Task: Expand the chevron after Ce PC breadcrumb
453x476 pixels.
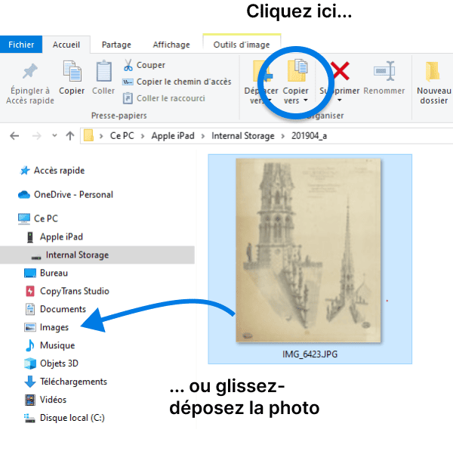Action: click(x=143, y=136)
